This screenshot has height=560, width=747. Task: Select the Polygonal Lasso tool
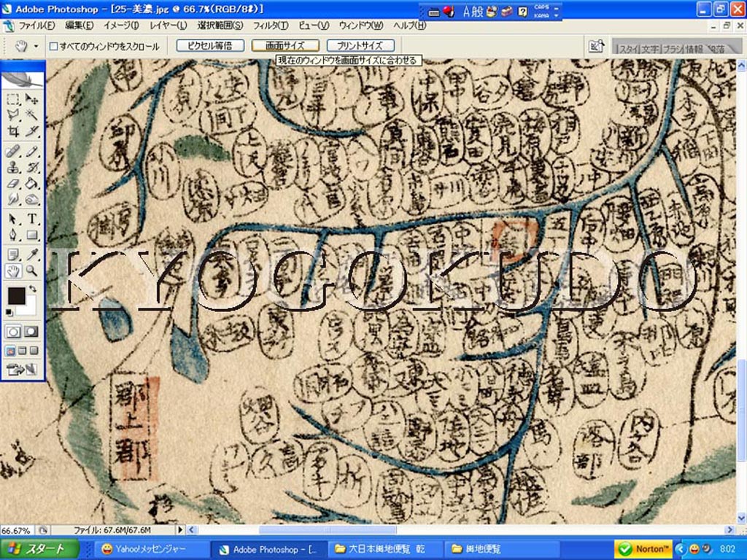(x=13, y=114)
